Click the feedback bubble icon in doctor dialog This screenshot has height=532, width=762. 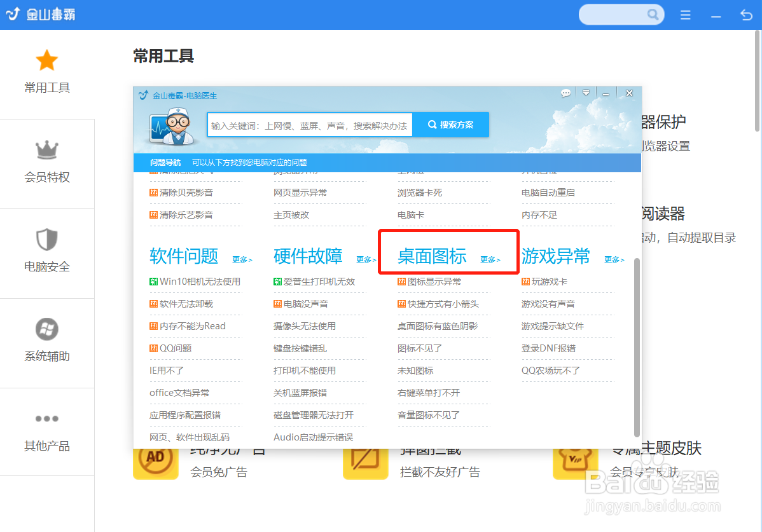pyautogui.click(x=565, y=92)
